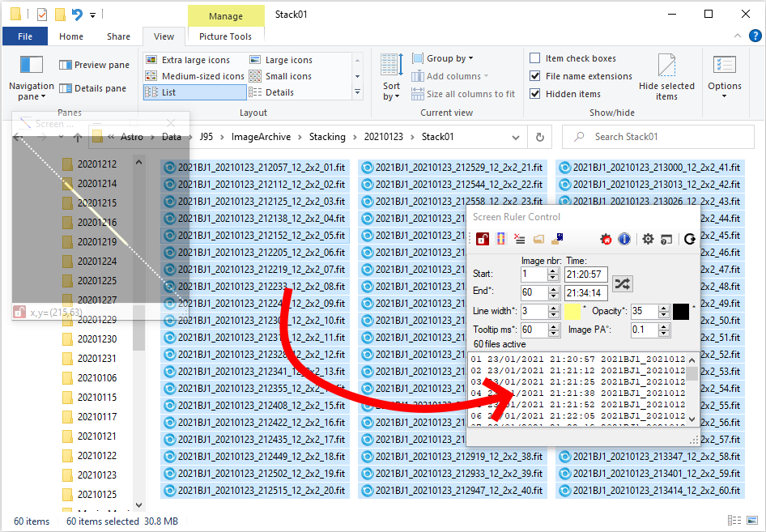Toggle File name extensions checkbox
This screenshot has height=532, width=766.
click(x=535, y=76)
